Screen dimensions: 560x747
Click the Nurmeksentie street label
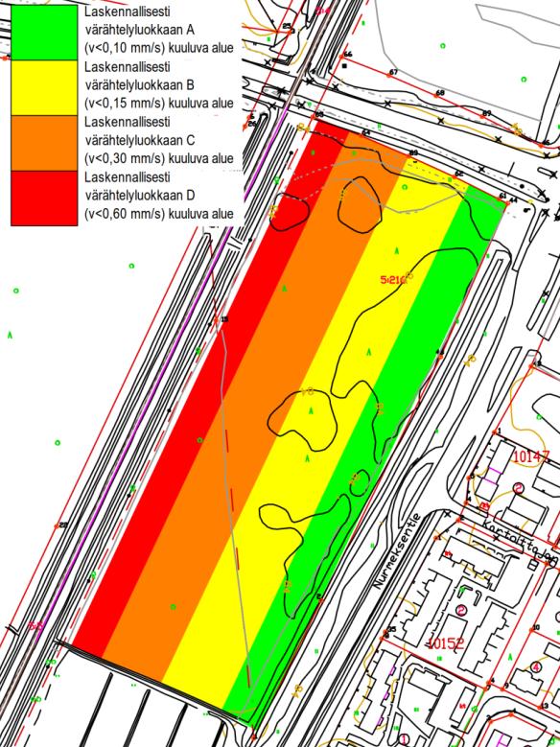point(397,551)
